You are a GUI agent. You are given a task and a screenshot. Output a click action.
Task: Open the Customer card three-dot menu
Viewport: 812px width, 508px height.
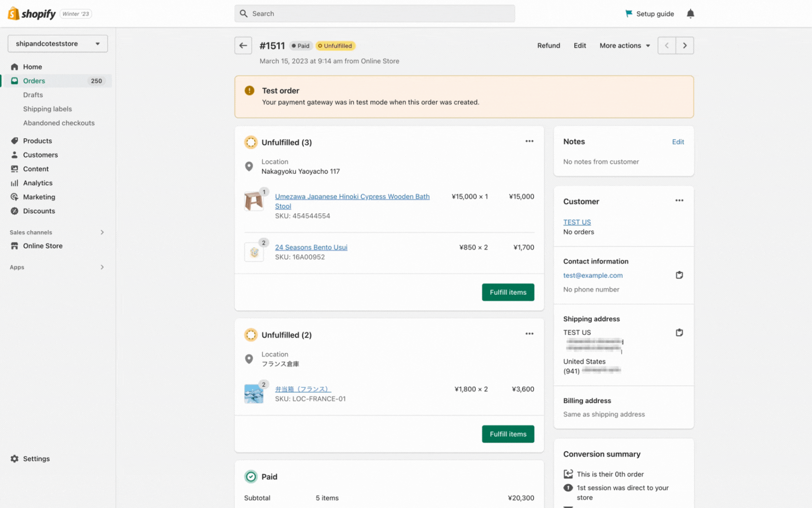click(679, 201)
